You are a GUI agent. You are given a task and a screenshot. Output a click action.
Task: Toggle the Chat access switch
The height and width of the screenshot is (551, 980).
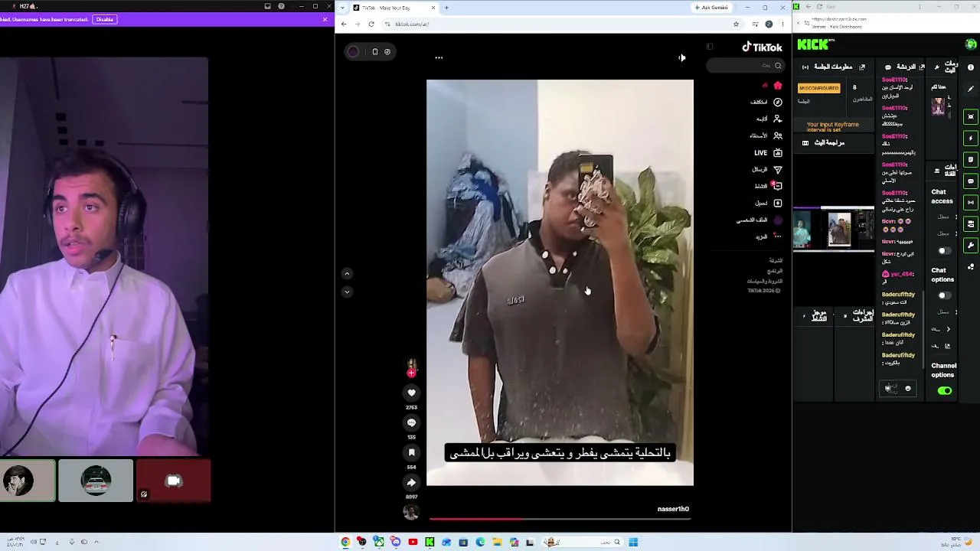click(x=944, y=251)
